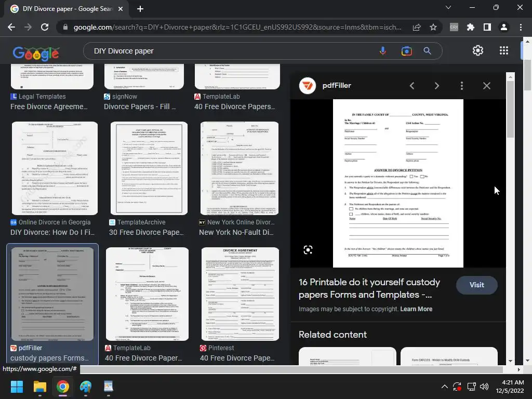Go to previous image in preview panel
532x399 pixels.
412,86
